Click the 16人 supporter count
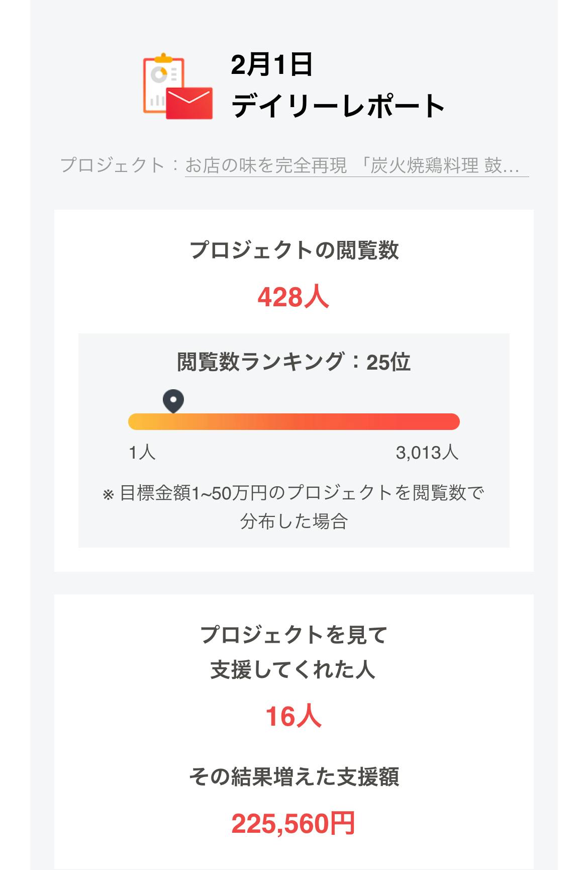588x870 pixels. [293, 717]
